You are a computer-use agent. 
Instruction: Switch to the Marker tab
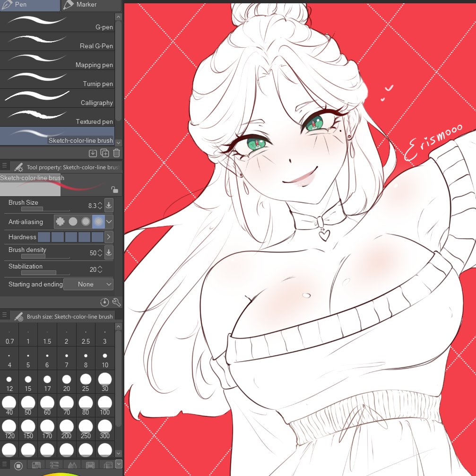tap(91, 5)
